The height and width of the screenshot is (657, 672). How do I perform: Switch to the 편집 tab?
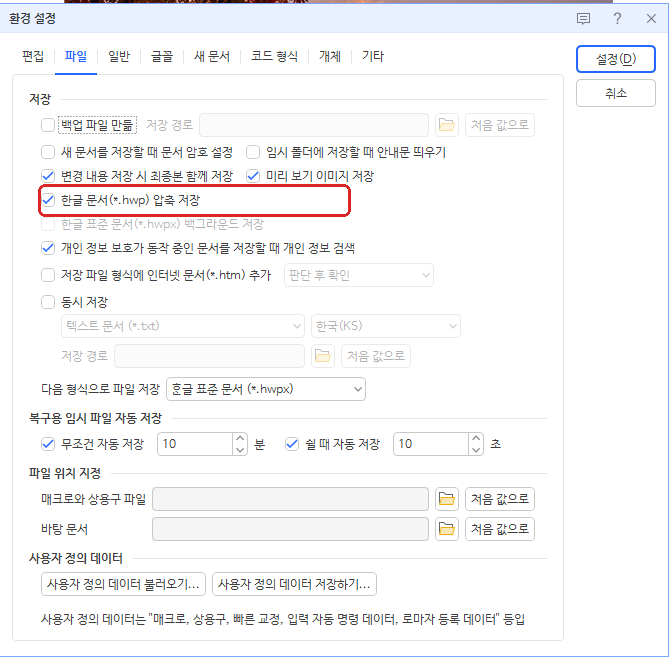(33, 56)
